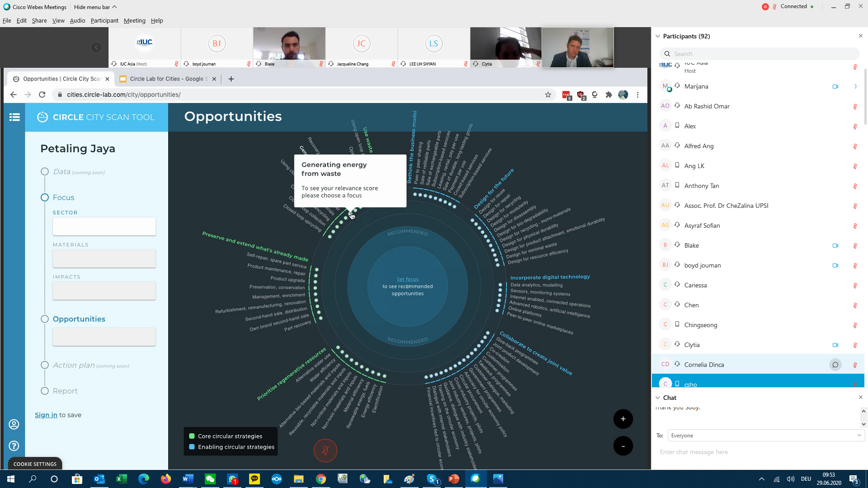Click the Sign in link
Image resolution: width=868 pixels, height=488 pixels.
point(46,415)
